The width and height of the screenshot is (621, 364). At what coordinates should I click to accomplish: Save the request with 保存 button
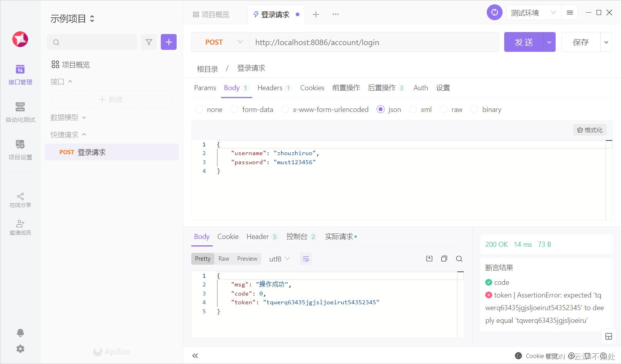point(581,42)
